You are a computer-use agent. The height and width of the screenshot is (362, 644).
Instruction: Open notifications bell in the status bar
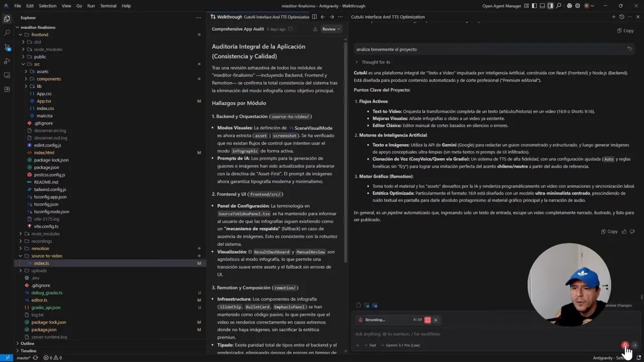tap(639, 358)
